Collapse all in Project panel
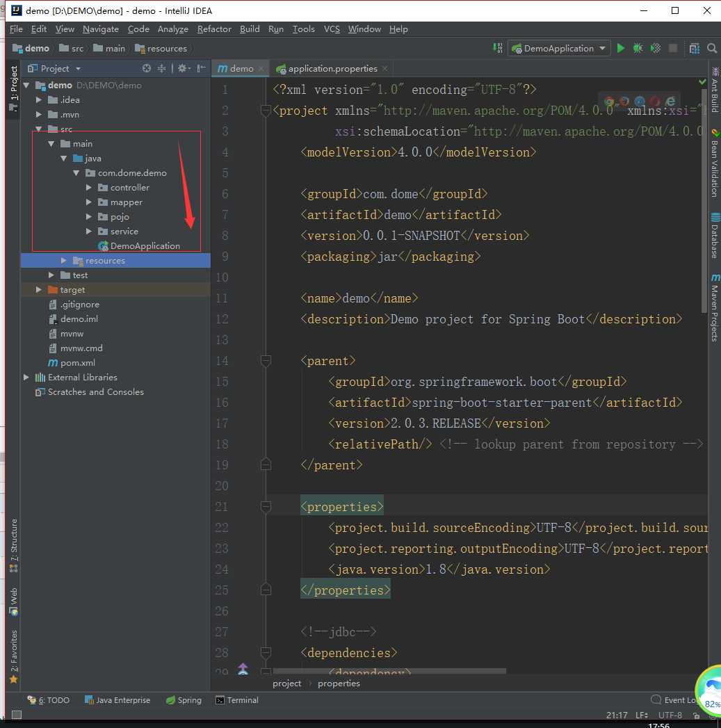721x728 pixels. tap(161, 69)
